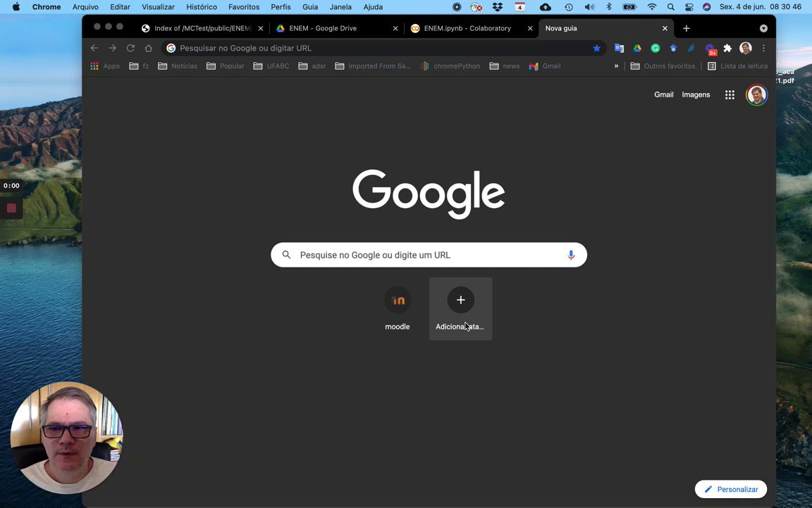
Task: Open the Outros favoritos folder
Action: click(663, 66)
